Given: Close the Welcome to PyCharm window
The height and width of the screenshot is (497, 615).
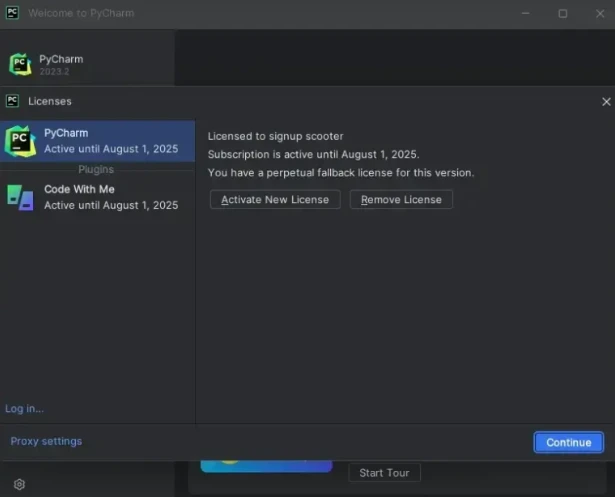Looking at the screenshot, I should [x=600, y=13].
